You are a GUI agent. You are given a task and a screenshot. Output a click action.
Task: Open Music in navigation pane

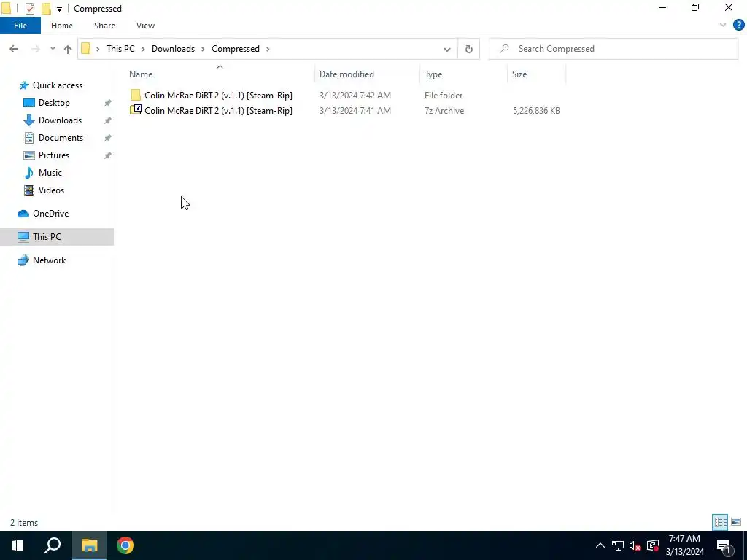(x=50, y=173)
